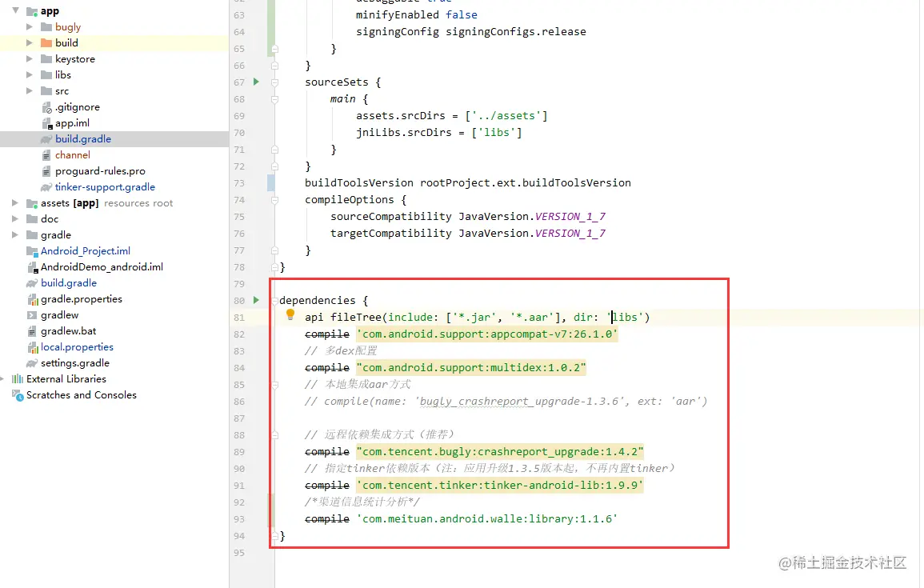The height and width of the screenshot is (588, 924).
Task: Select .gitignore in project tree
Action: coord(77,107)
